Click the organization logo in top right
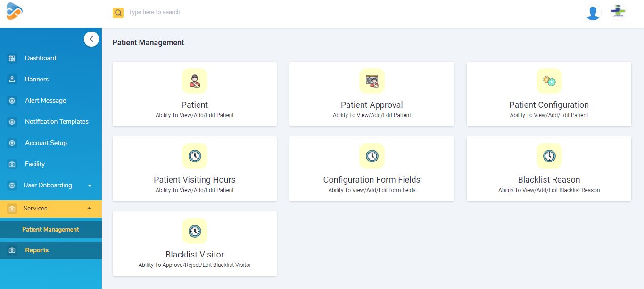The width and height of the screenshot is (644, 289). coord(618,12)
